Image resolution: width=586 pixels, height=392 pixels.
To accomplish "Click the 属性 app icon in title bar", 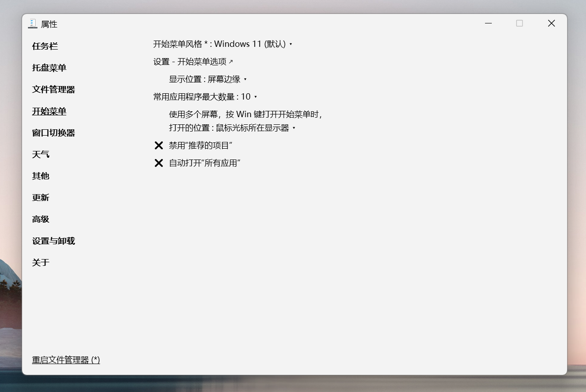I will [32, 24].
